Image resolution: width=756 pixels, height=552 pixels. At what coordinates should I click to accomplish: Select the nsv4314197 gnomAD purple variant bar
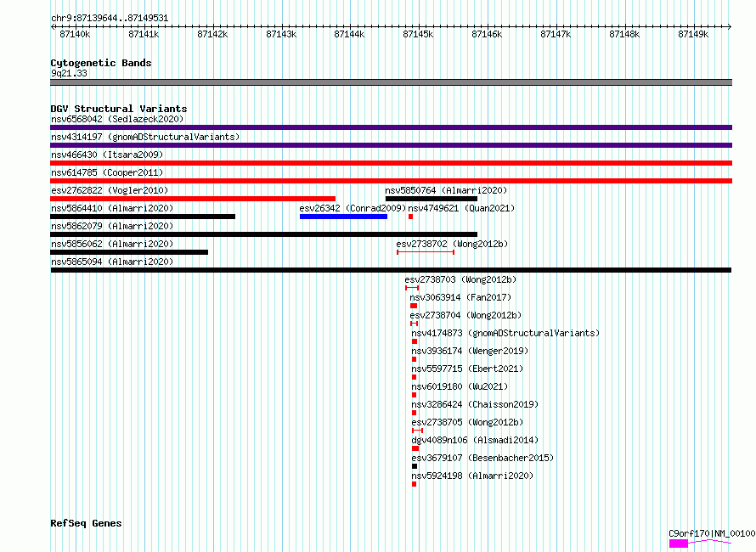click(391, 145)
